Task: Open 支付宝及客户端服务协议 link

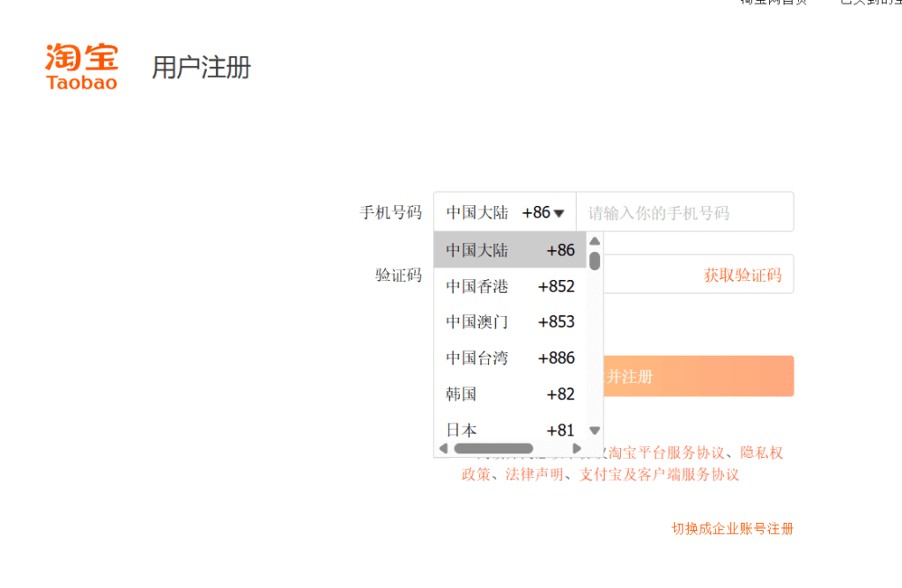Action: click(x=659, y=474)
